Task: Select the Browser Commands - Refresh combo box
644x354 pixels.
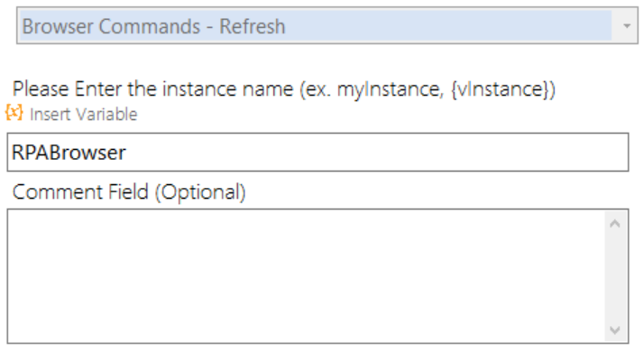Action: [x=327, y=25]
